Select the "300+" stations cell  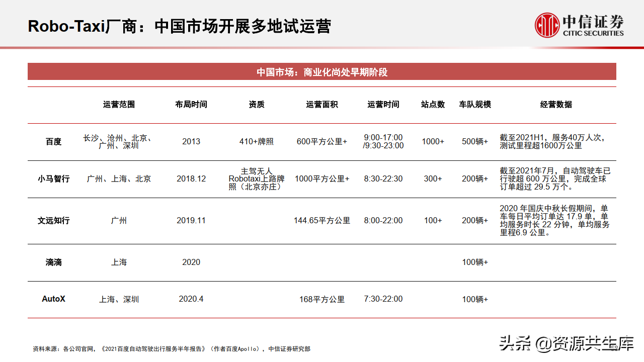(433, 178)
